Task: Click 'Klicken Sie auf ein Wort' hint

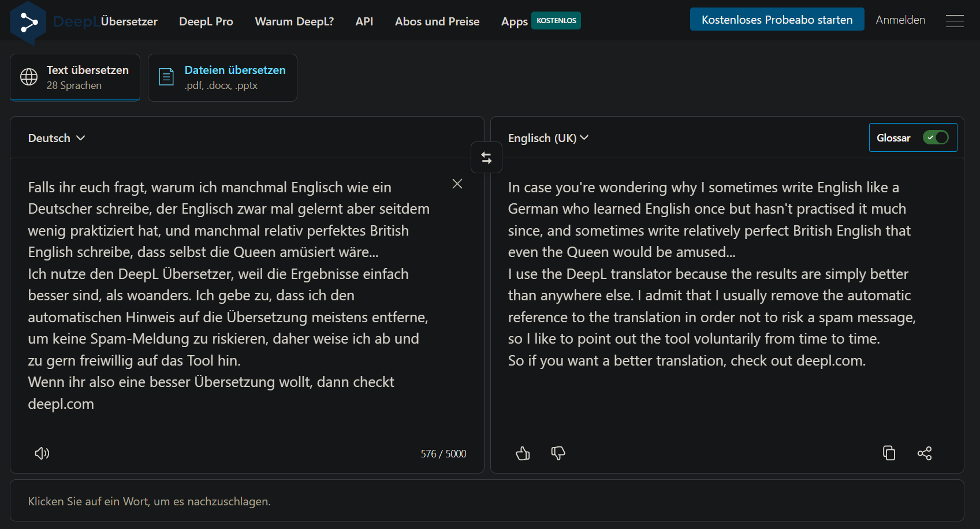Action: click(x=149, y=501)
